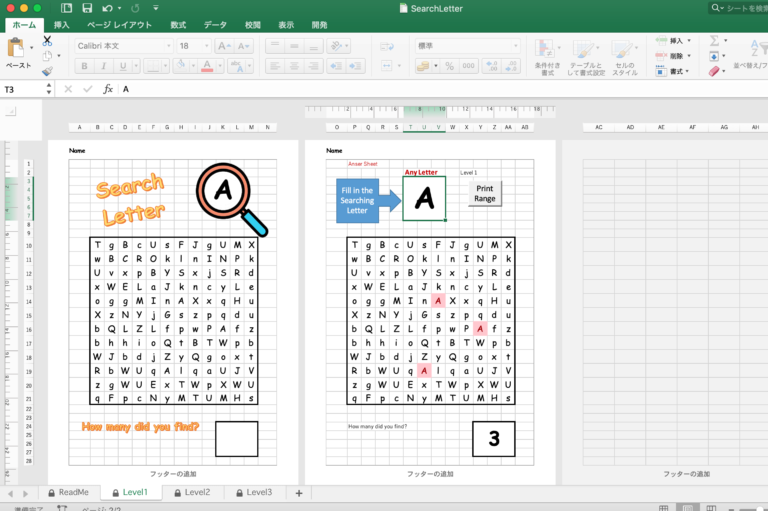The height and width of the screenshot is (511, 768).
Task: Decrease font size with smaller A button
Action: (243, 46)
